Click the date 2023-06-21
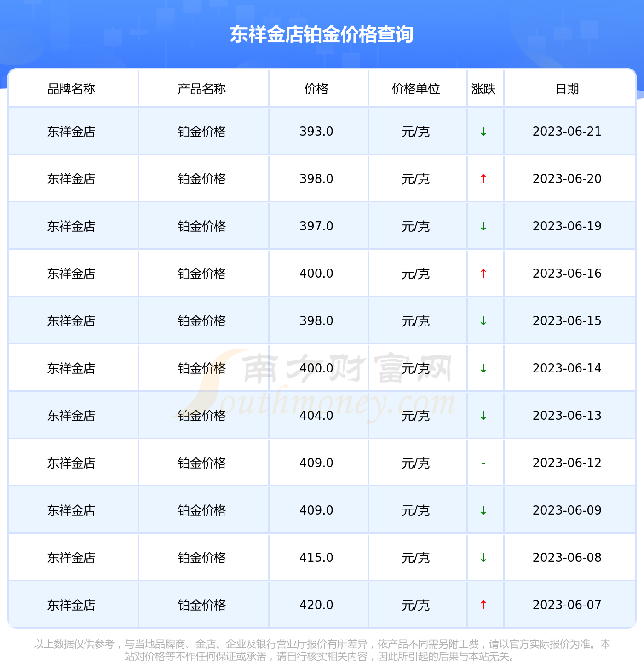The width and height of the screenshot is (644, 669). pos(567,132)
